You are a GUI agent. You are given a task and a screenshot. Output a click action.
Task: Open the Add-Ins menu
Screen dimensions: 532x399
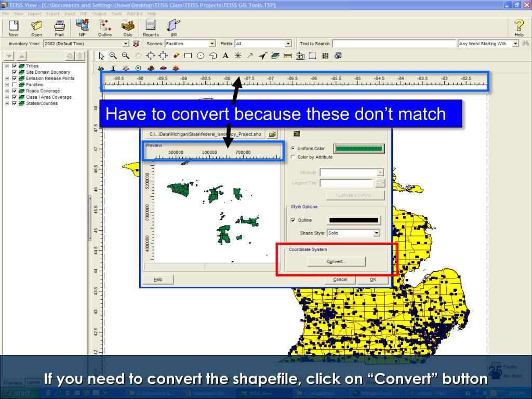[135, 14]
